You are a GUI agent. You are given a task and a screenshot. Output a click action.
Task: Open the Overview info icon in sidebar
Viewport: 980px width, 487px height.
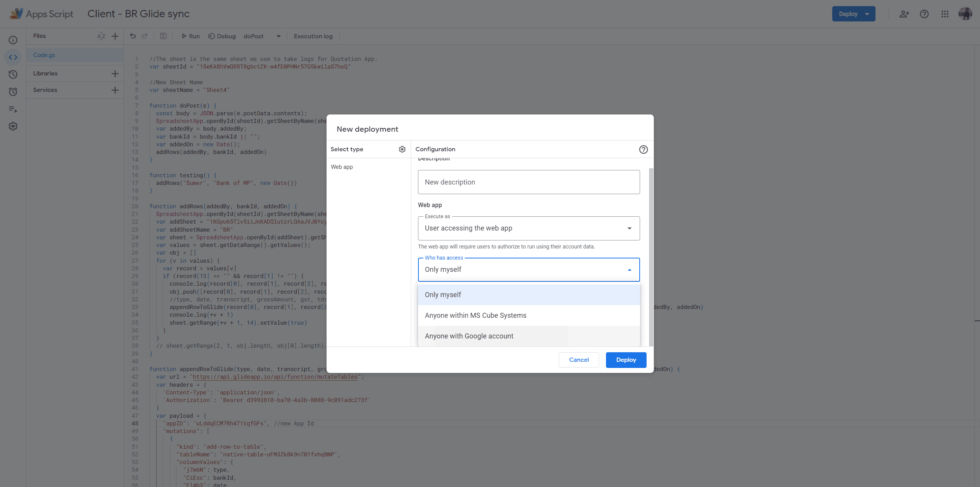point(13,40)
